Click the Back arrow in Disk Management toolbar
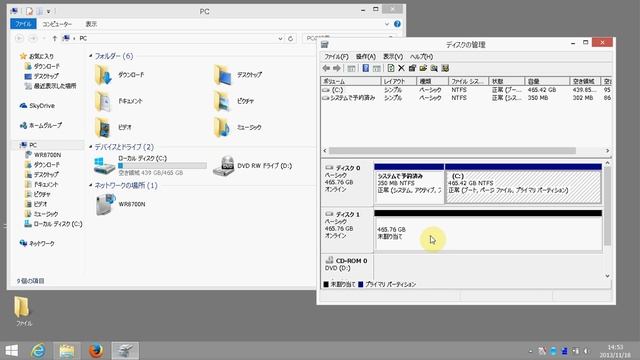The height and width of the screenshot is (360, 640). pos(326,68)
